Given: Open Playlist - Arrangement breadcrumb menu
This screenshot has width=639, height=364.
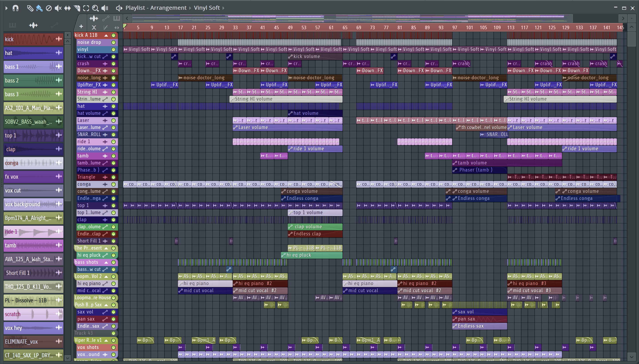Looking at the screenshot, I should [156, 8].
